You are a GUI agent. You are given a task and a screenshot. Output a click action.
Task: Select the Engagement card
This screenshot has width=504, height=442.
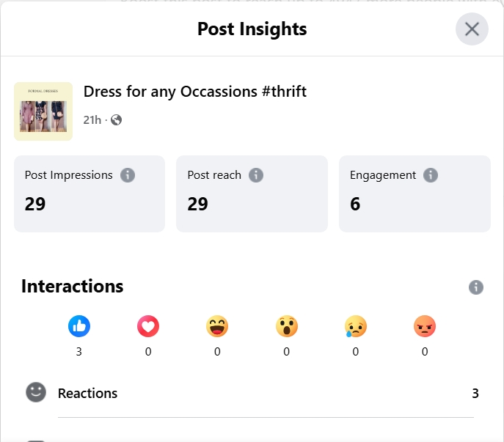tap(414, 194)
